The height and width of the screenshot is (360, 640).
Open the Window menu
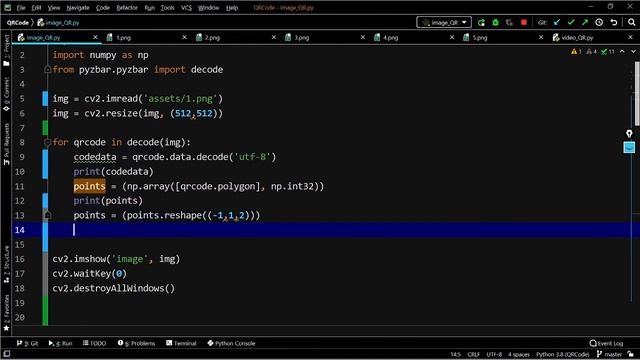(208, 8)
